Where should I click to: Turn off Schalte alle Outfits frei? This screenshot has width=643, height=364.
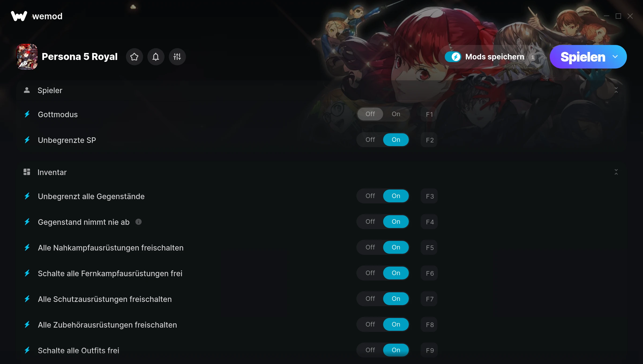pyautogui.click(x=370, y=350)
